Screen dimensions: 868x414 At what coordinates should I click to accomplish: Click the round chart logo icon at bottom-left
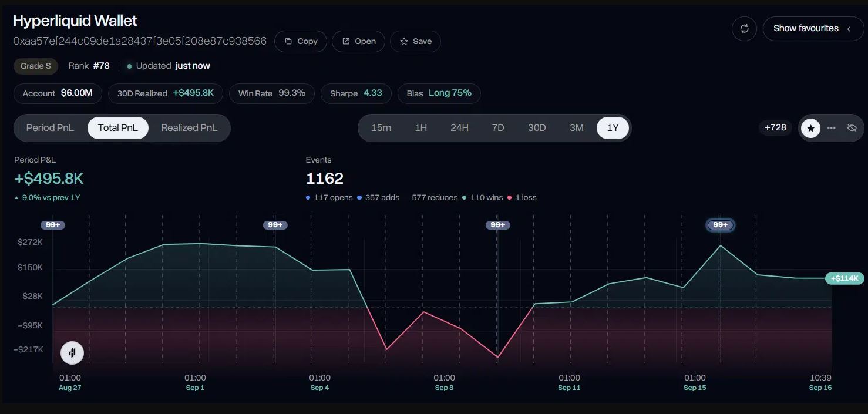click(x=72, y=353)
